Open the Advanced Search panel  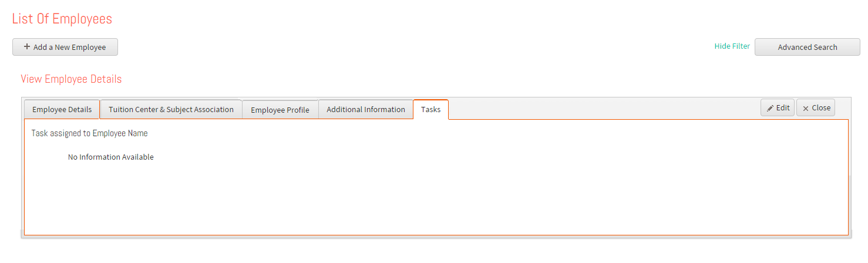pyautogui.click(x=807, y=47)
